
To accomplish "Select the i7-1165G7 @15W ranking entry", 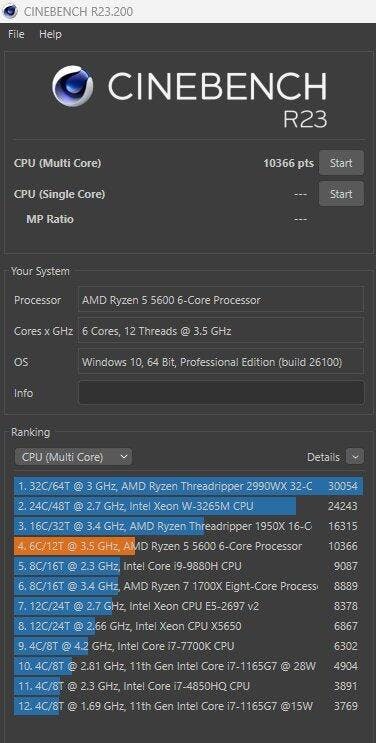I will [x=188, y=706].
